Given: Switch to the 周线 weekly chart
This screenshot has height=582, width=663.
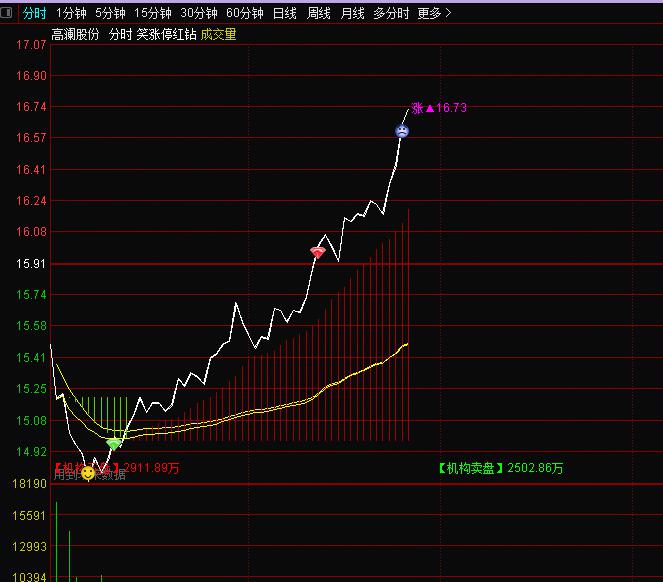Looking at the screenshot, I should 318,14.
